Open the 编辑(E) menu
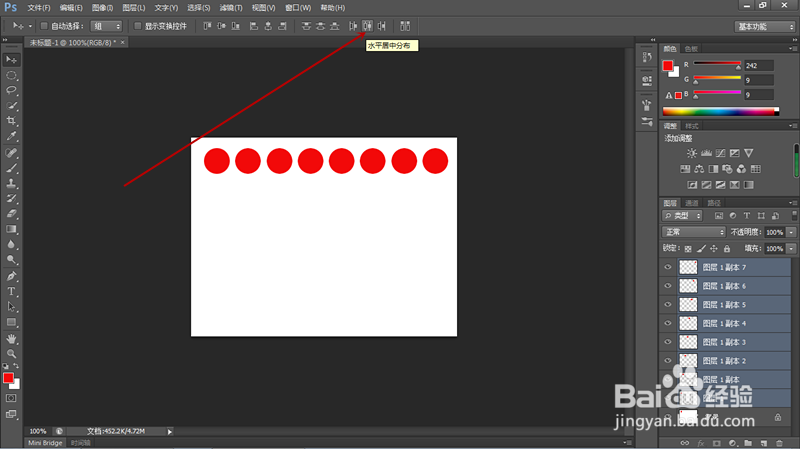The height and width of the screenshot is (449, 800). [x=71, y=8]
